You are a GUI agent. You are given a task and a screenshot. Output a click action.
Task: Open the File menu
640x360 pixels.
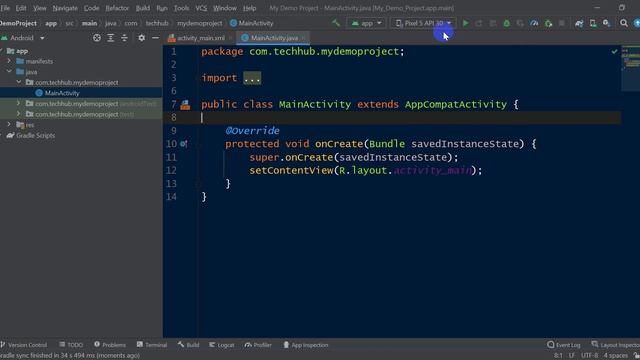5,8
